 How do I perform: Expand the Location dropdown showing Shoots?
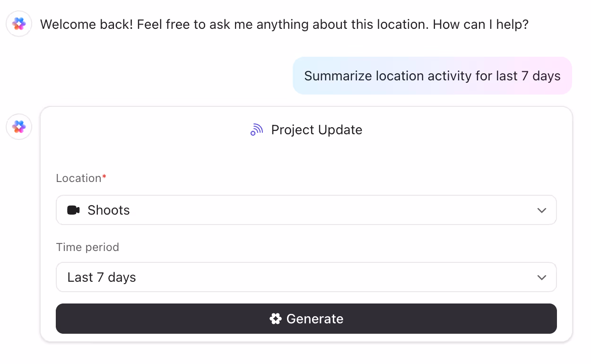306,210
